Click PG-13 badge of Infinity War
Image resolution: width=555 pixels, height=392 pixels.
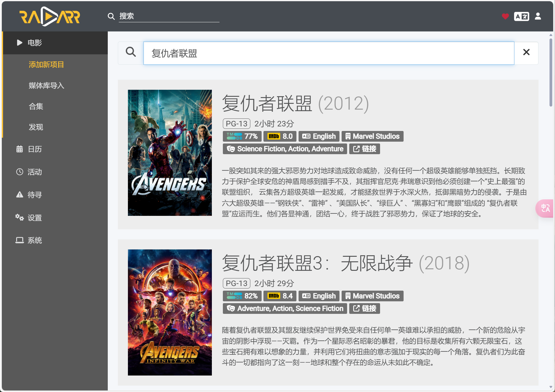pyautogui.click(x=237, y=283)
